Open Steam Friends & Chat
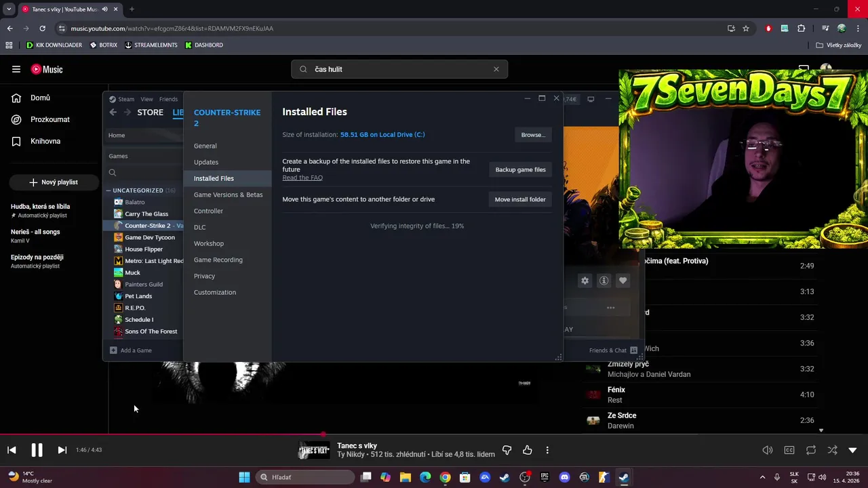 tap(613, 350)
